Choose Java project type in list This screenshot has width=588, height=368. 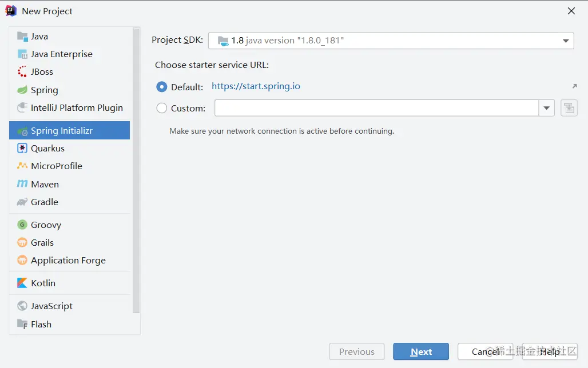(x=69, y=37)
